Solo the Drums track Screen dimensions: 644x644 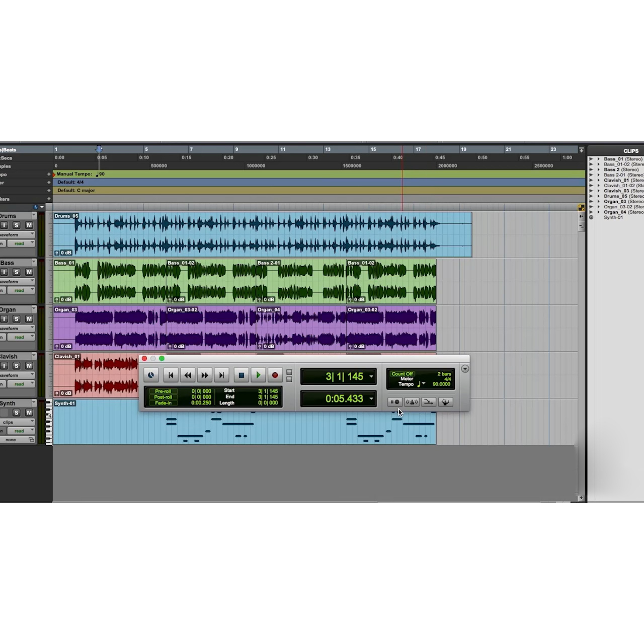(x=16, y=225)
